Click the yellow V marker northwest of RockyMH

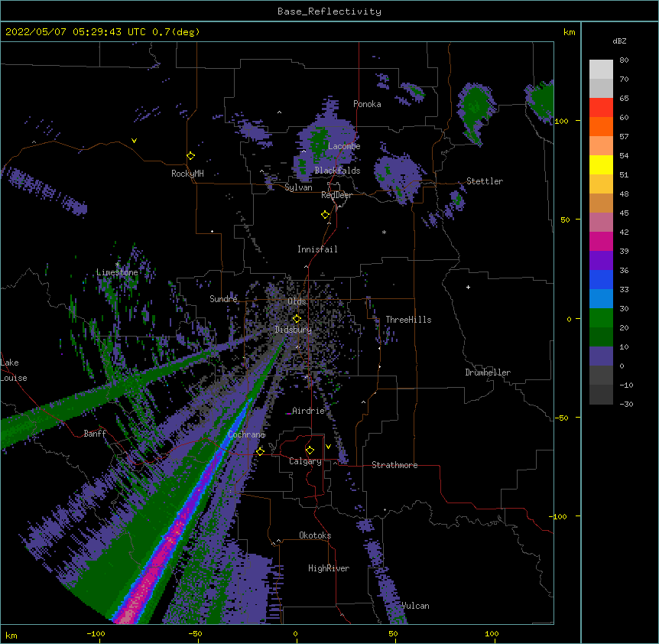[x=134, y=141]
